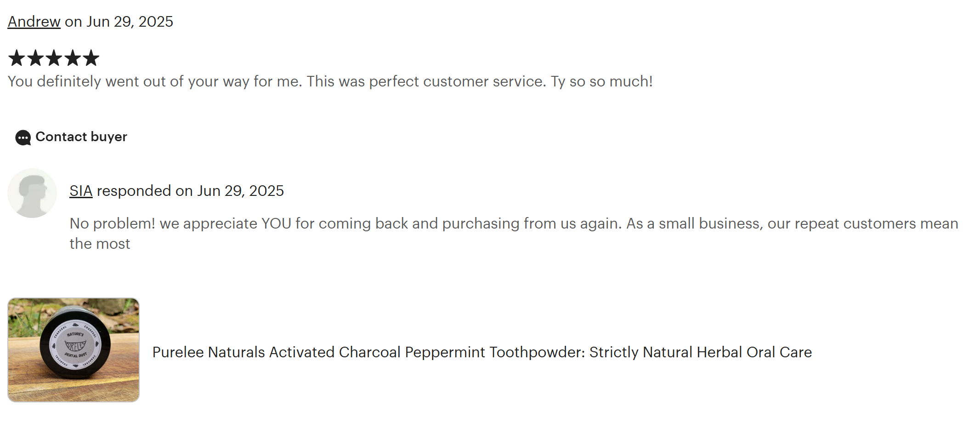980x435 pixels.
Task: Click the round jar lid logo in the photo
Action: click(x=75, y=345)
